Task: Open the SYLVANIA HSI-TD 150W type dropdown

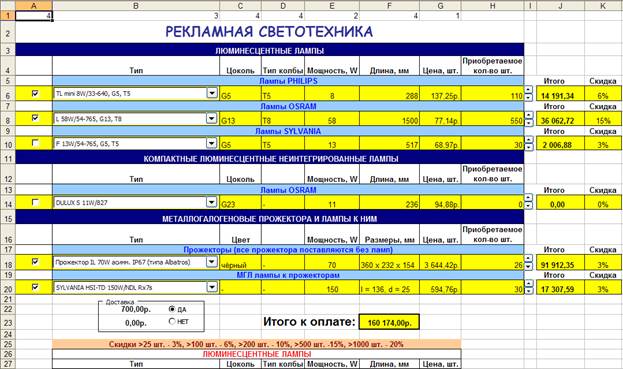Action: (x=212, y=287)
